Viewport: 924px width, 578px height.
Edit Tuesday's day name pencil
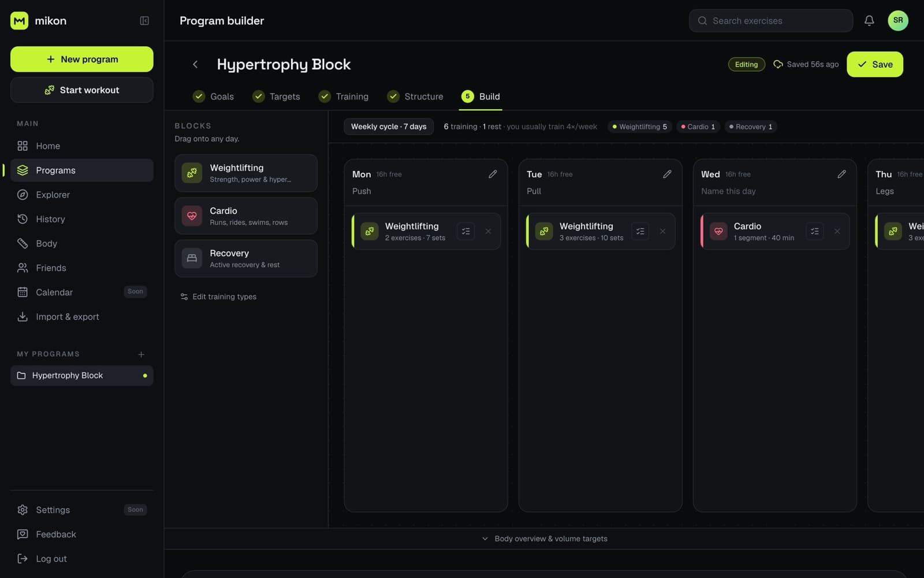tap(667, 174)
